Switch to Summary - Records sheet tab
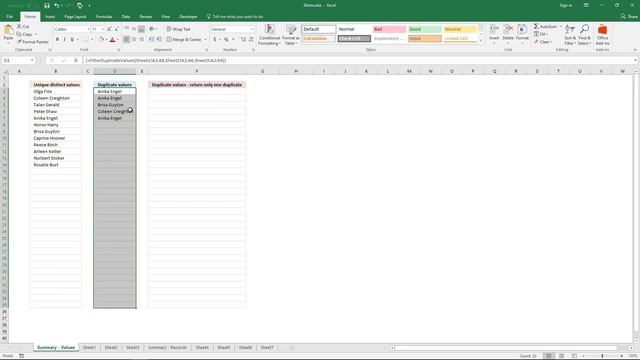The width and height of the screenshot is (640, 360). coord(167,347)
